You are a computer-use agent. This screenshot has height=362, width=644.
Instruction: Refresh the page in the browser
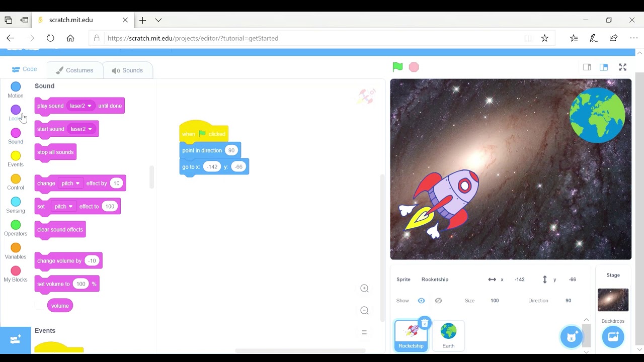tap(50, 38)
